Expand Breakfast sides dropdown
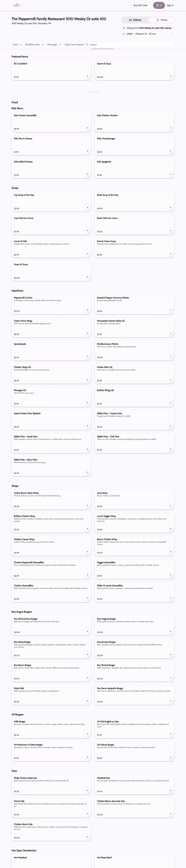Viewport: 186px width, 868px height. (x=34, y=44)
